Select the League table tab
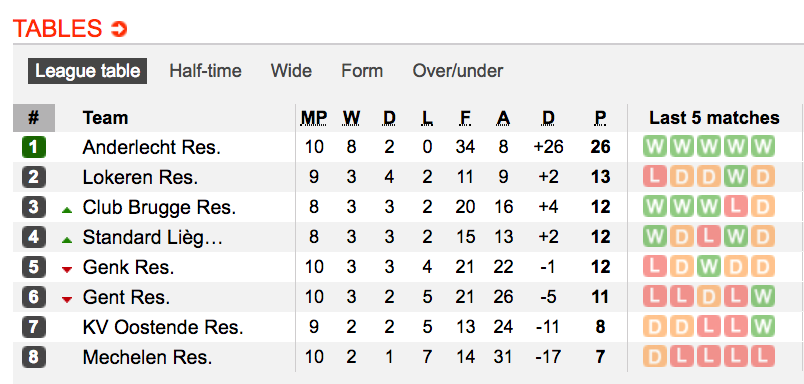 [88, 71]
